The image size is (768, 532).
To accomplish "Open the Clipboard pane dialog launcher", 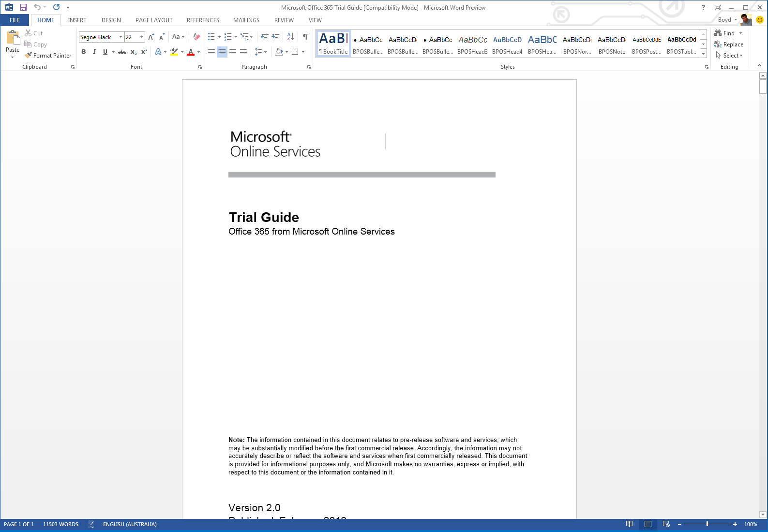I will pyautogui.click(x=73, y=67).
